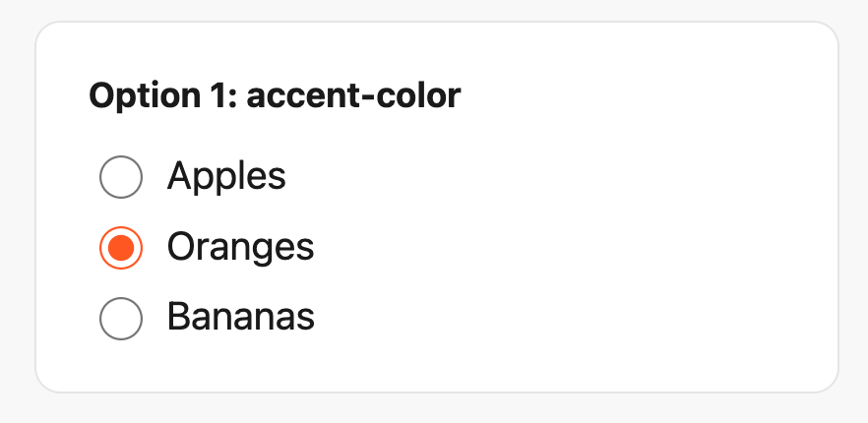Select the first fruit option's radio circle

pos(121,177)
